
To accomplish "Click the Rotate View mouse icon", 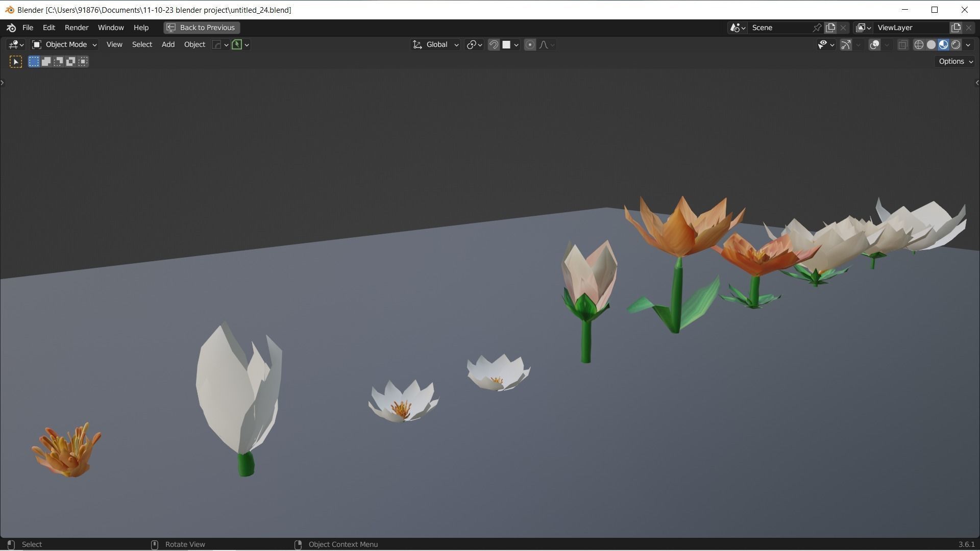I will (155, 544).
